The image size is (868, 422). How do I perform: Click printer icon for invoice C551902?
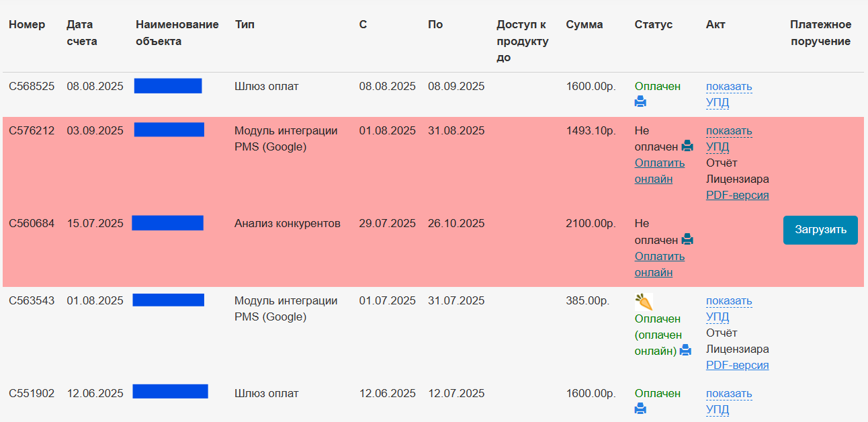pyautogui.click(x=640, y=409)
